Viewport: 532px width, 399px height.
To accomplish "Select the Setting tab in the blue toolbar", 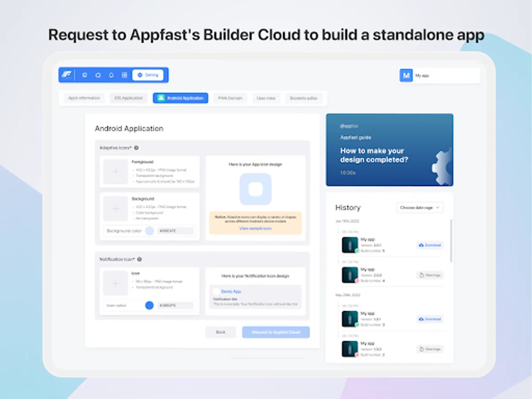I will 148,75.
